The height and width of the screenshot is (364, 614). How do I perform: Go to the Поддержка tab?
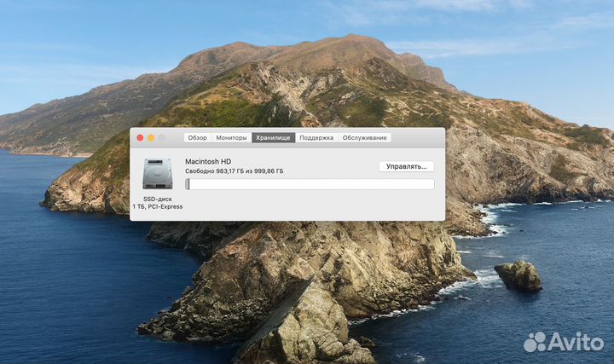(x=316, y=138)
